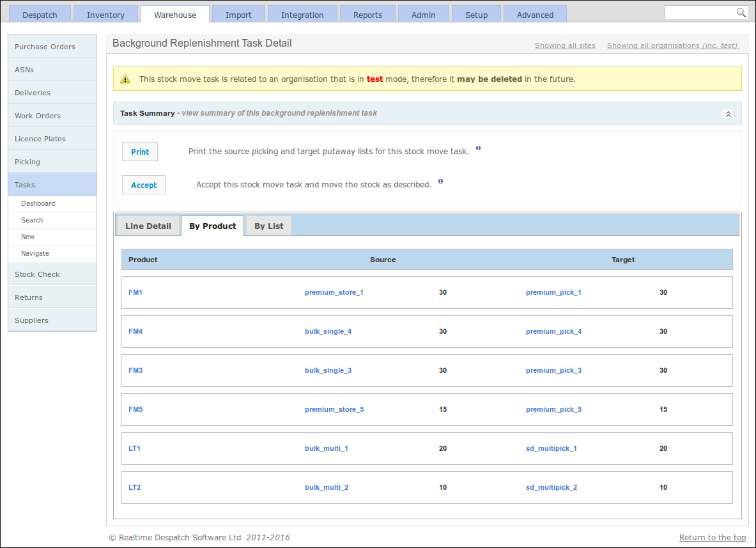Open Stock Check in sidebar

click(x=52, y=274)
